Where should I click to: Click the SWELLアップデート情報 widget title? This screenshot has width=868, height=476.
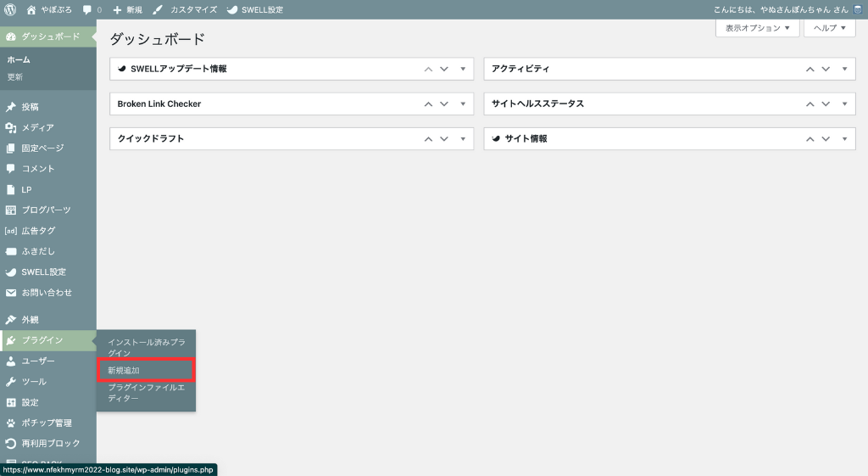coord(179,69)
